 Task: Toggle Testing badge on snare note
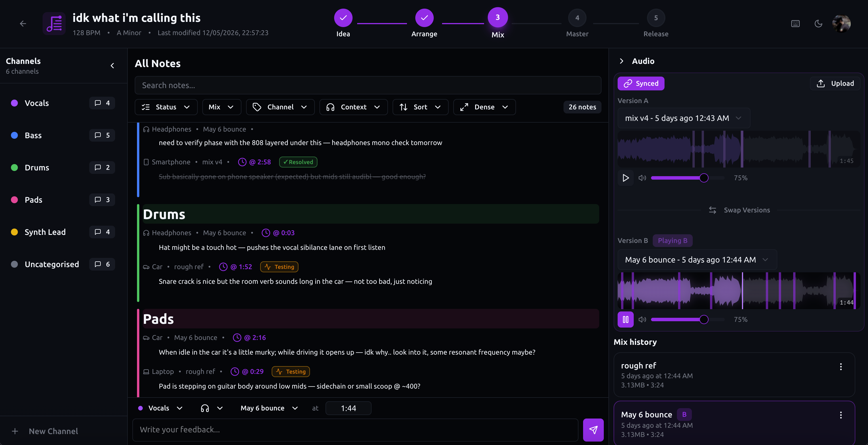[x=279, y=267]
